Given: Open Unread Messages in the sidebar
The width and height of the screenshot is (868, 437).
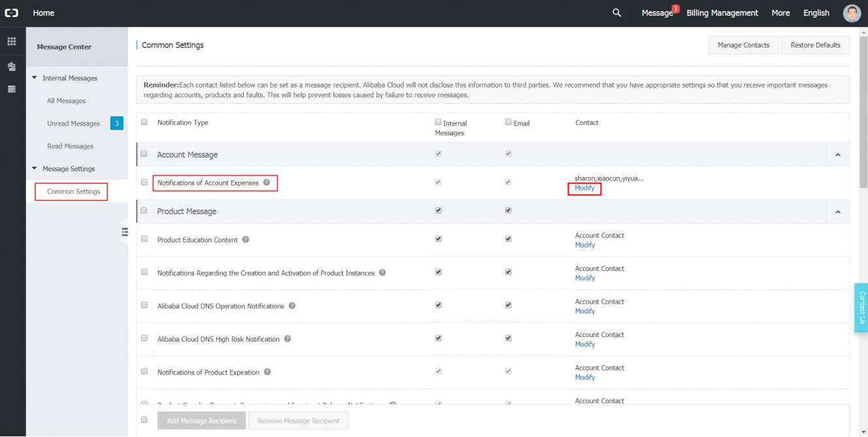Looking at the screenshot, I should (73, 123).
